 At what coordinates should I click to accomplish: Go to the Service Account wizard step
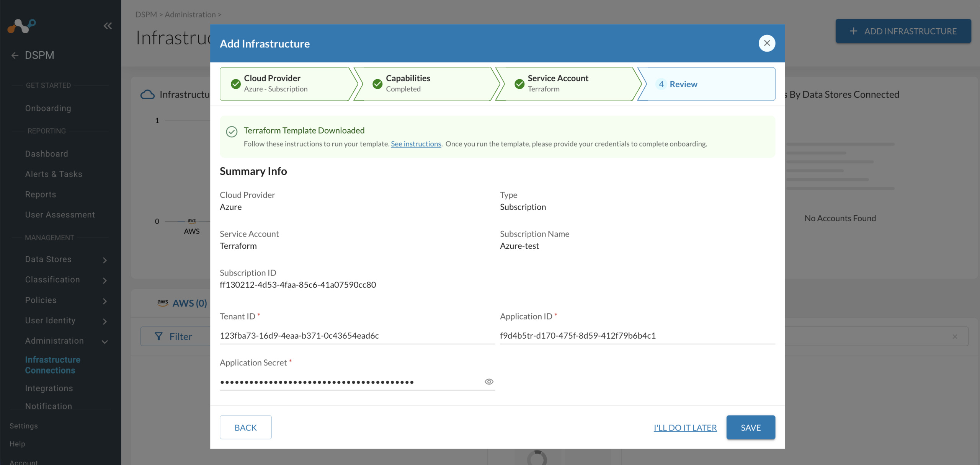coord(568,84)
